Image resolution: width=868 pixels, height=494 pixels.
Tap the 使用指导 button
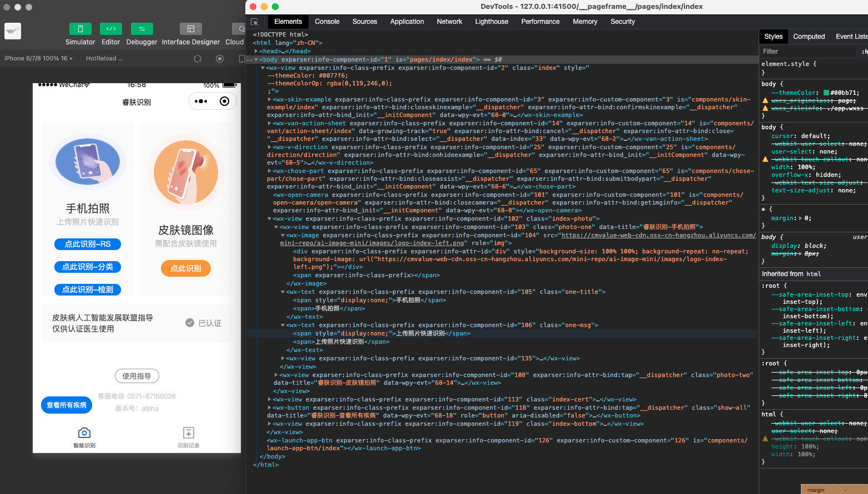pyautogui.click(x=137, y=376)
